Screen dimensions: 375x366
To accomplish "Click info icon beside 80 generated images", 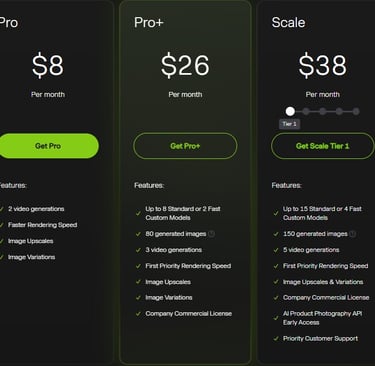I will coord(211,234).
